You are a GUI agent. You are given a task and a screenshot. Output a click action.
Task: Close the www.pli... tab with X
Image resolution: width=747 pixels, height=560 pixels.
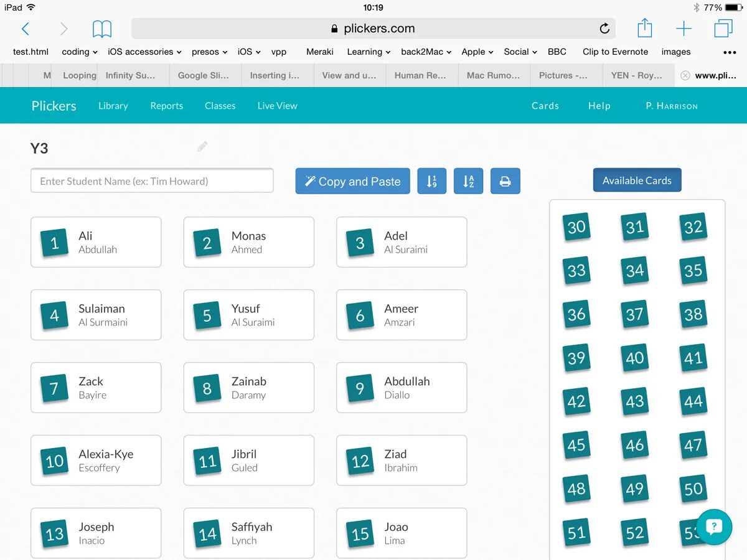click(x=685, y=75)
